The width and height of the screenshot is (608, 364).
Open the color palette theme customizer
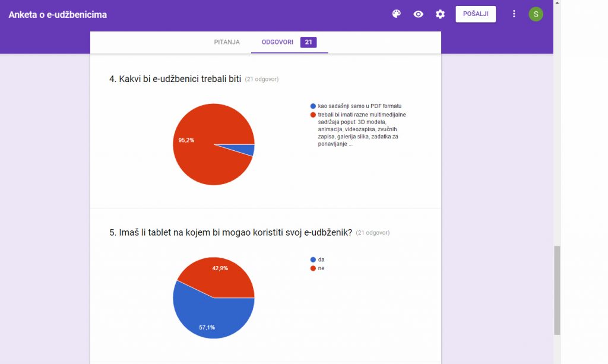pyautogui.click(x=397, y=14)
